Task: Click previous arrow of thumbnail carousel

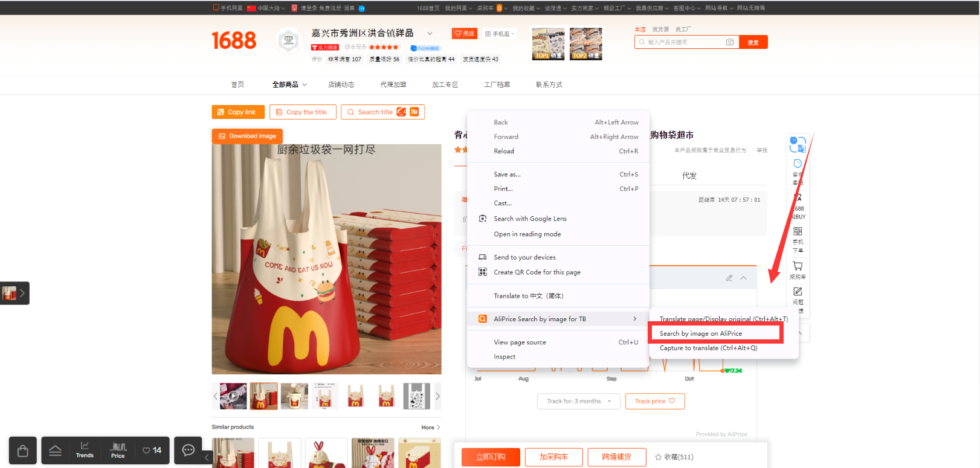Action: (x=215, y=396)
